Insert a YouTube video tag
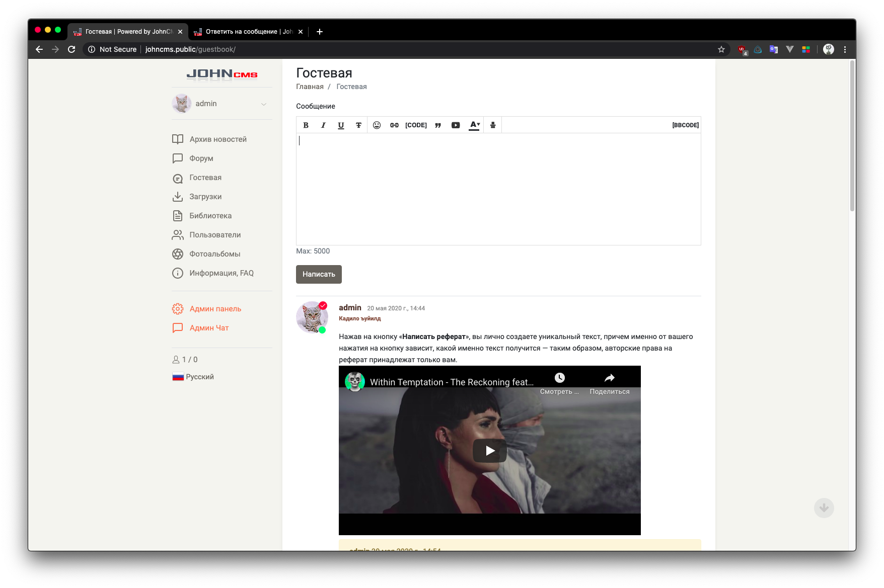This screenshot has width=884, height=588. pyautogui.click(x=456, y=125)
